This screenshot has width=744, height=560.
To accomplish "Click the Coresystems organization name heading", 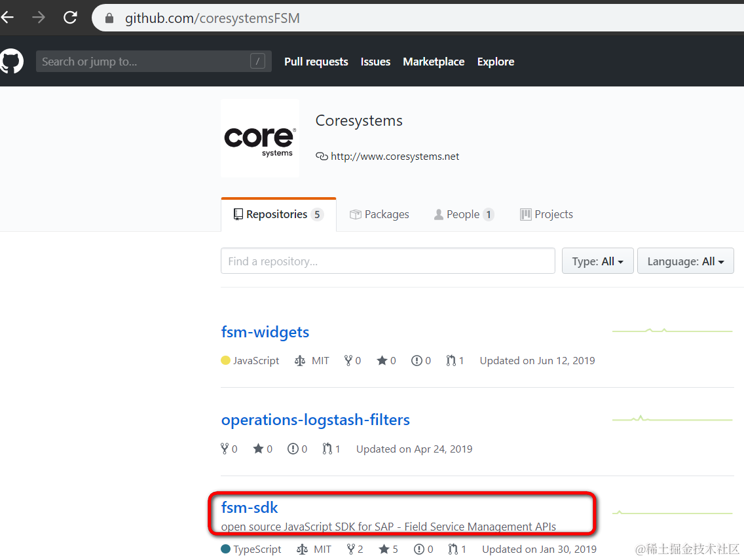I will coord(359,121).
